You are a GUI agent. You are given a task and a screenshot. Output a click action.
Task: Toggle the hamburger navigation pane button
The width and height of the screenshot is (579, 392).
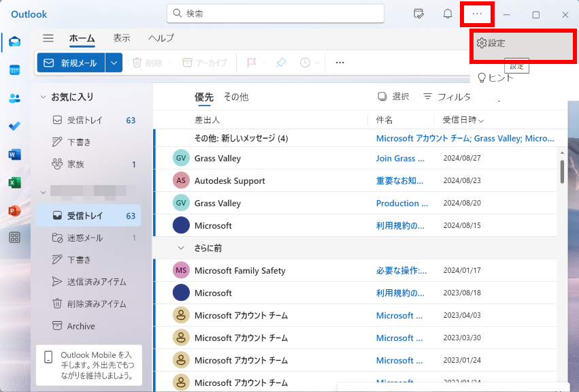(48, 38)
